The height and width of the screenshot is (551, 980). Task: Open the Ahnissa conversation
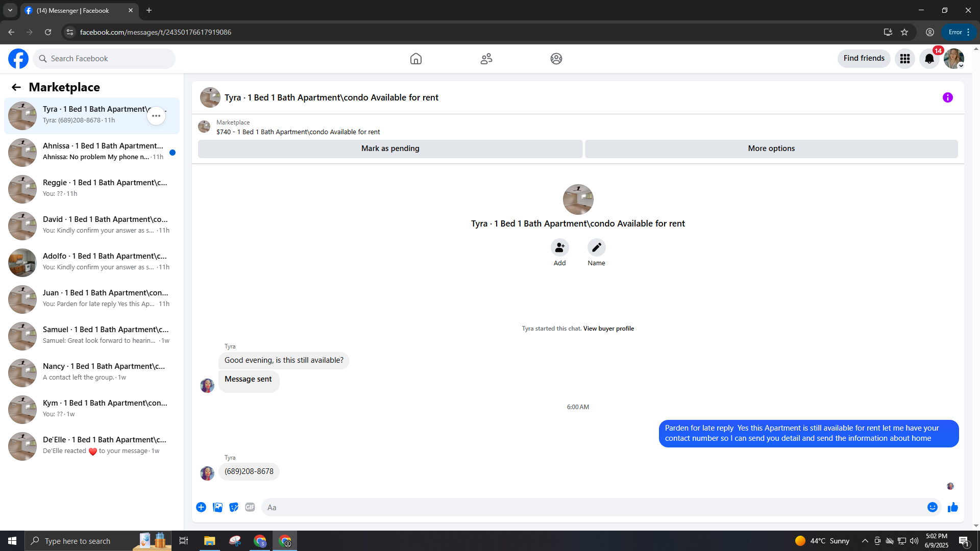click(92, 152)
